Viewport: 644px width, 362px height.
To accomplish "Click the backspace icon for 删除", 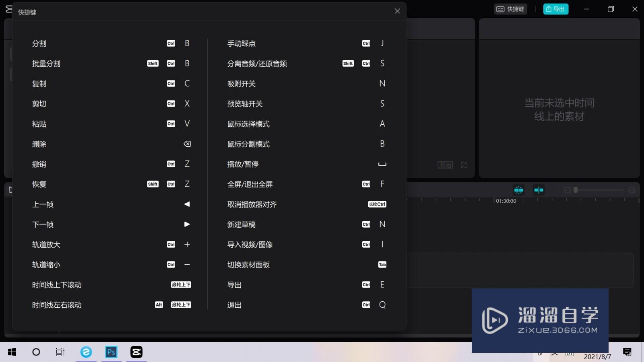I will pyautogui.click(x=187, y=144).
